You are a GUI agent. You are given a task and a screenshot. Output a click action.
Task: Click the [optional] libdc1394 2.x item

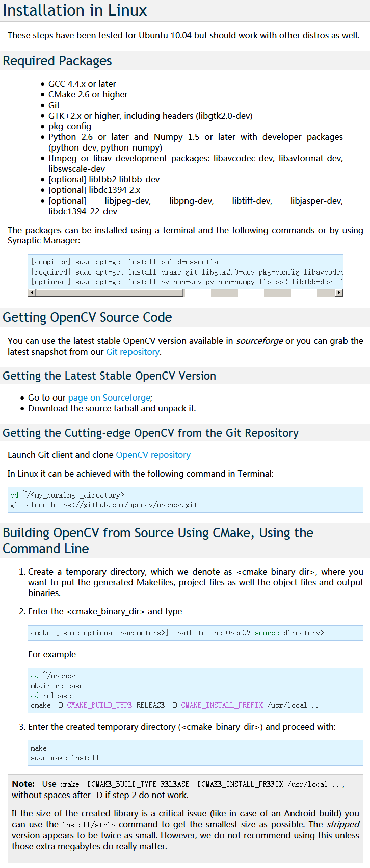pos(94,190)
